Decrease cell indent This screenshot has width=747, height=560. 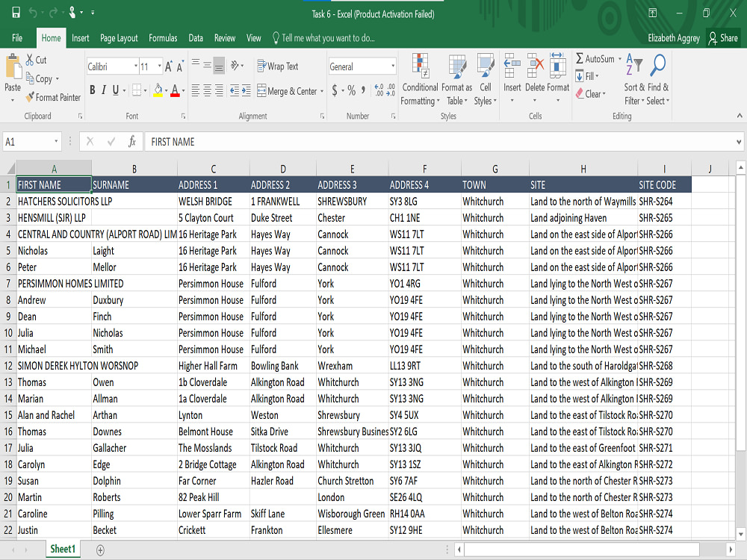(x=235, y=90)
